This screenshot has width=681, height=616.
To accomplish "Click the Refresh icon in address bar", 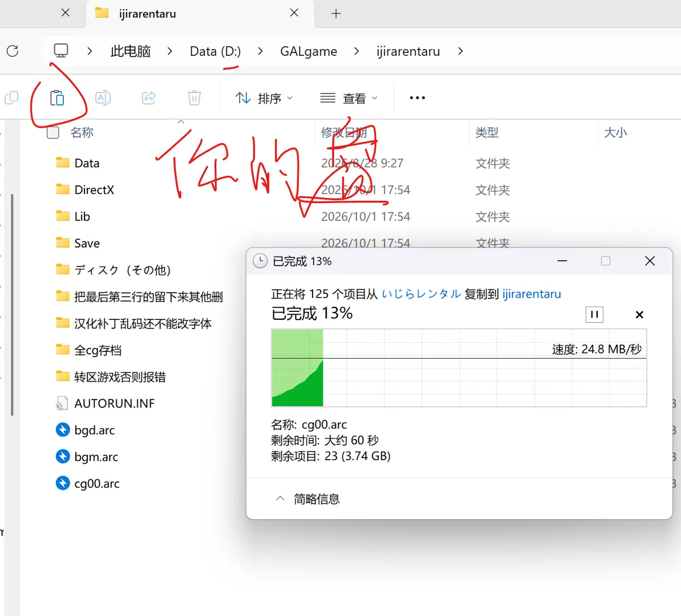I will 13,51.
